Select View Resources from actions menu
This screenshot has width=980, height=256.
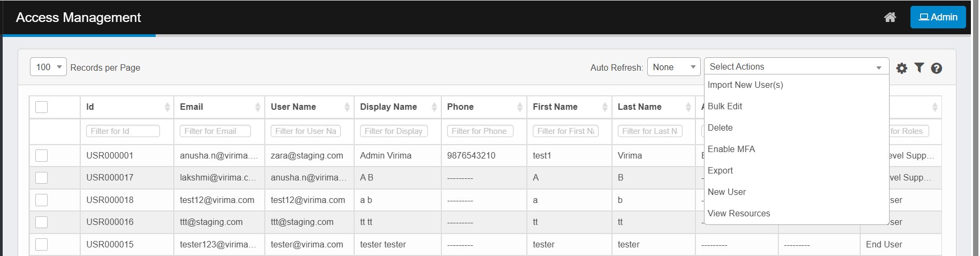(x=739, y=213)
